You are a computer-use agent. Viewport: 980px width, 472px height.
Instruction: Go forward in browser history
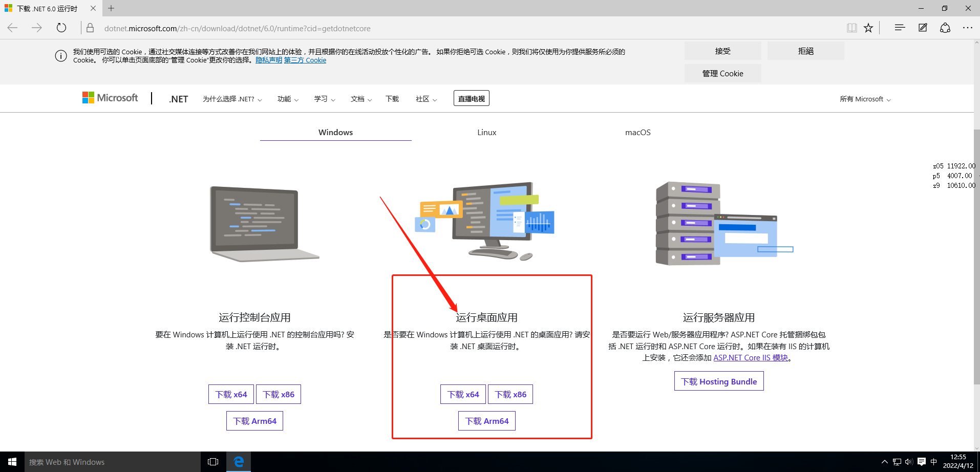37,28
